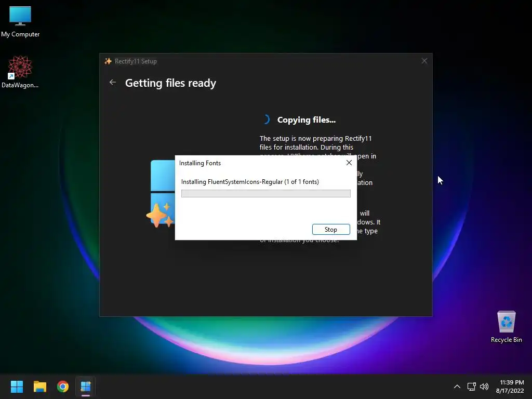Image resolution: width=532 pixels, height=399 pixels.
Task: Click the Copying files spinner icon
Action: (267, 119)
